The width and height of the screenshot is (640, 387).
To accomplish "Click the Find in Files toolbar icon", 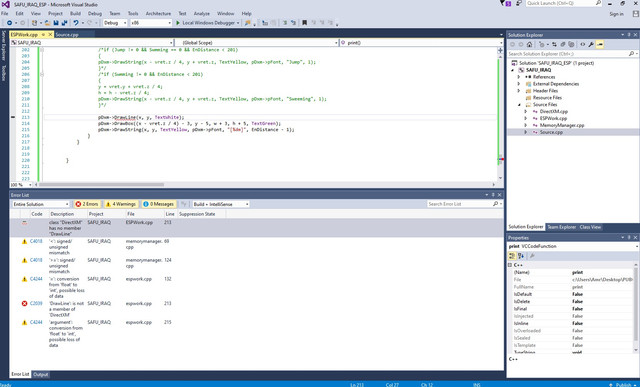I will (247, 23).
